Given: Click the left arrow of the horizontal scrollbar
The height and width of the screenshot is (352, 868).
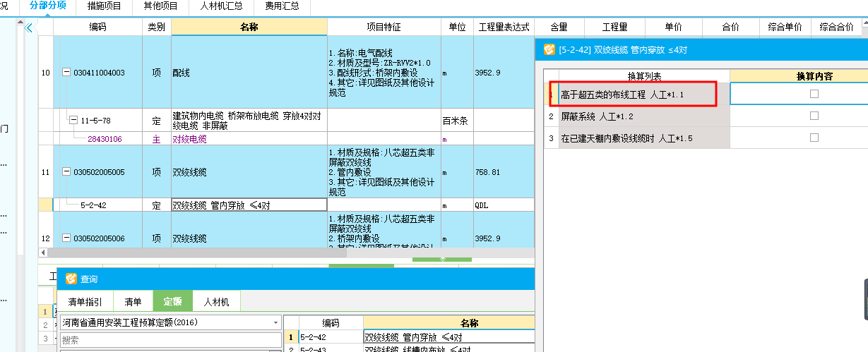Looking at the screenshot, I should coord(42,252).
